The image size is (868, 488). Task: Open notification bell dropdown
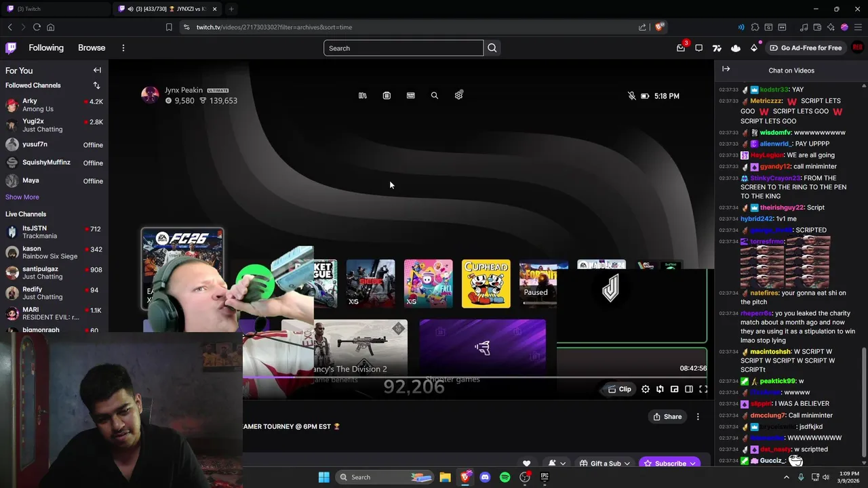[x=557, y=464]
